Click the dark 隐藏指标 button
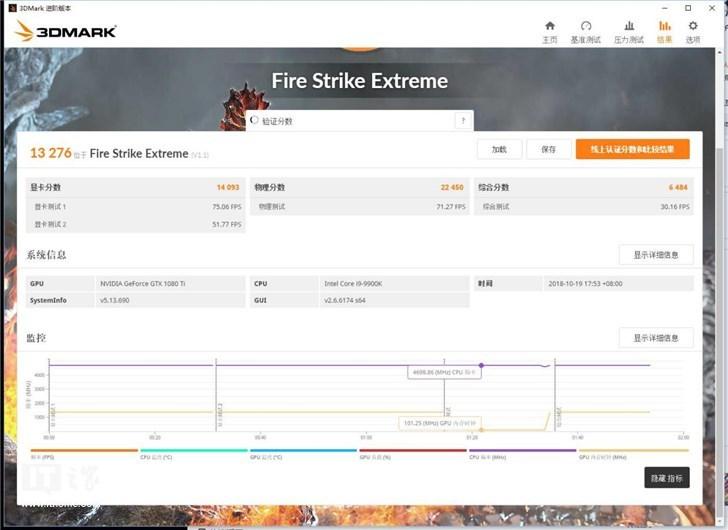 (x=667, y=478)
